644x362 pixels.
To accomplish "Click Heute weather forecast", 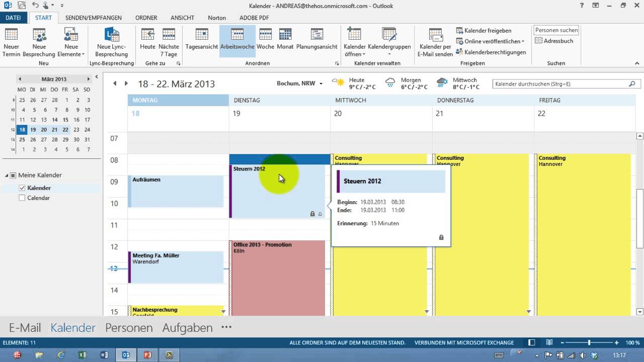I will tap(354, 83).
